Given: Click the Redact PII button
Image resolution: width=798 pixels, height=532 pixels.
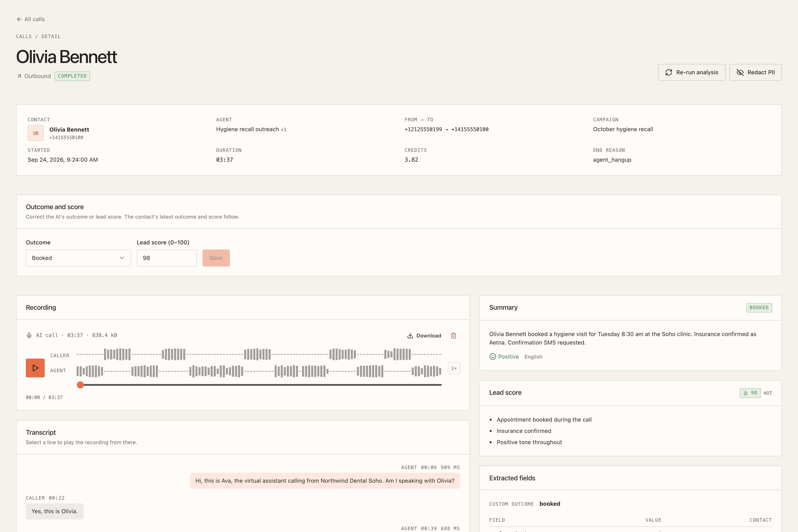Looking at the screenshot, I should [x=755, y=72].
